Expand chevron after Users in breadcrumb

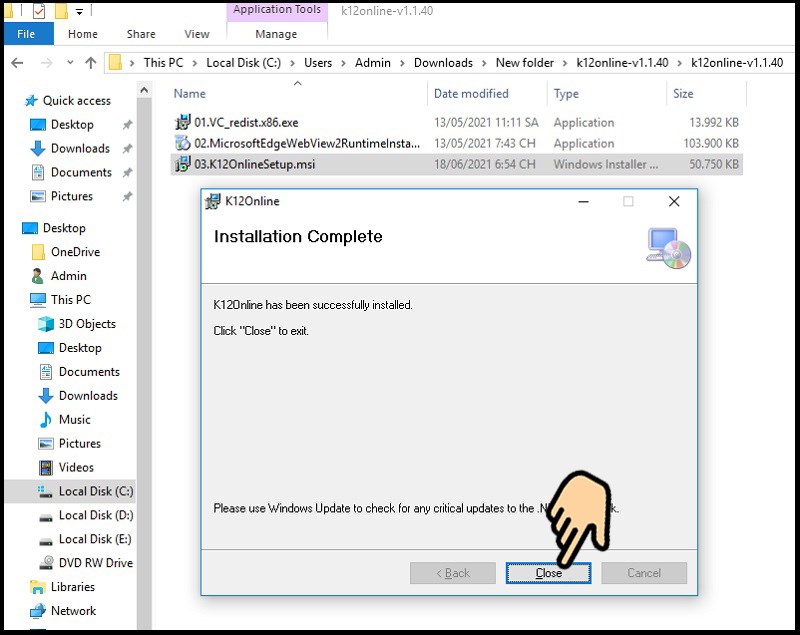click(343, 63)
